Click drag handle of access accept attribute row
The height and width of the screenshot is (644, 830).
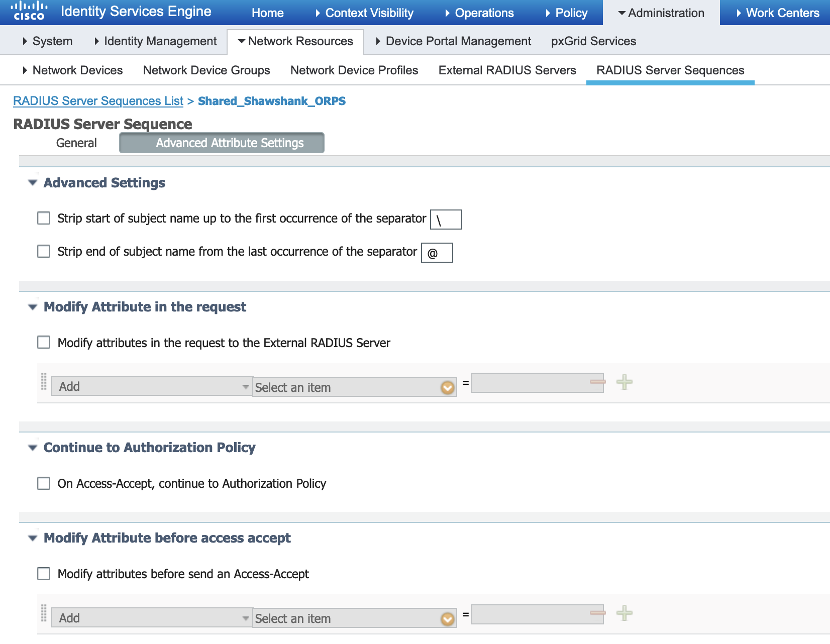point(44,614)
